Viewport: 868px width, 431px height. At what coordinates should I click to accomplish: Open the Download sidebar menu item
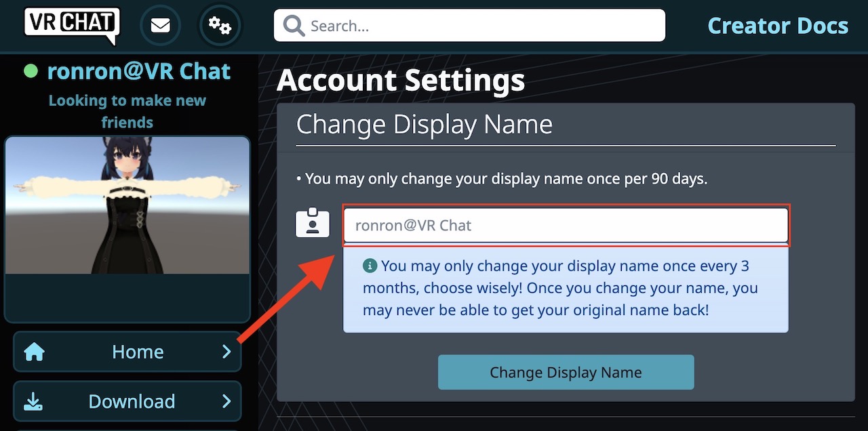click(132, 401)
